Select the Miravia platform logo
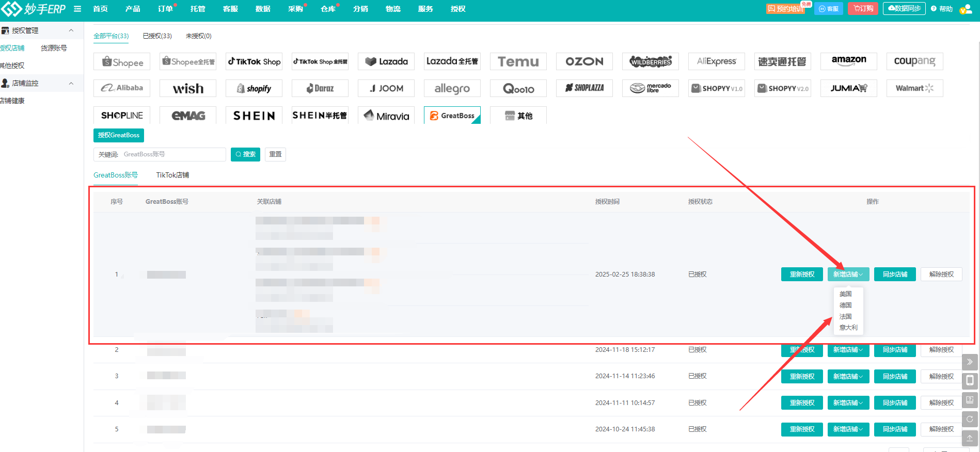Screen dimensions: 980x452 (x=386, y=115)
